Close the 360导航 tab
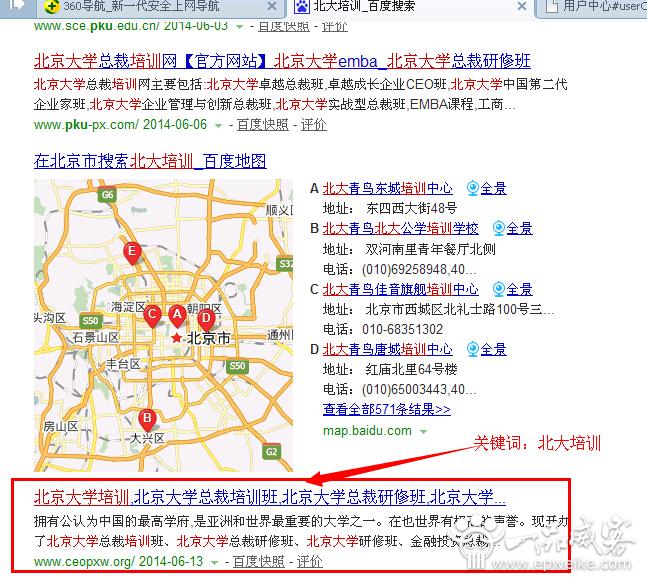 click(x=272, y=6)
